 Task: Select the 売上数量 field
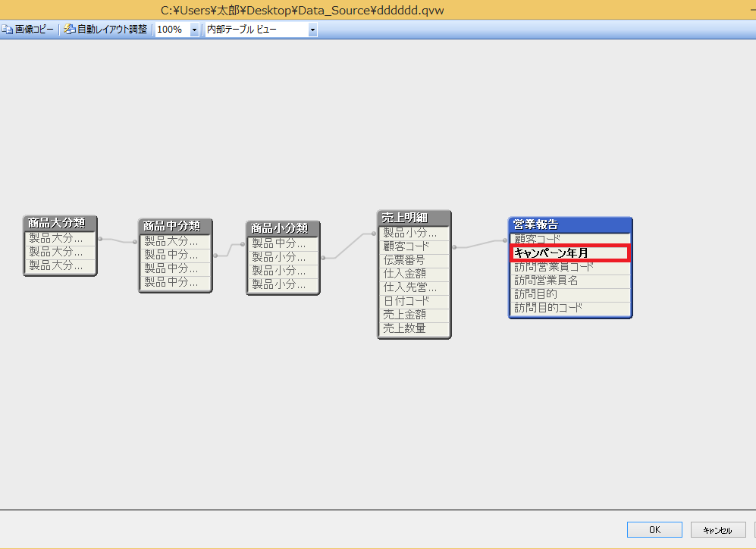[x=414, y=329]
